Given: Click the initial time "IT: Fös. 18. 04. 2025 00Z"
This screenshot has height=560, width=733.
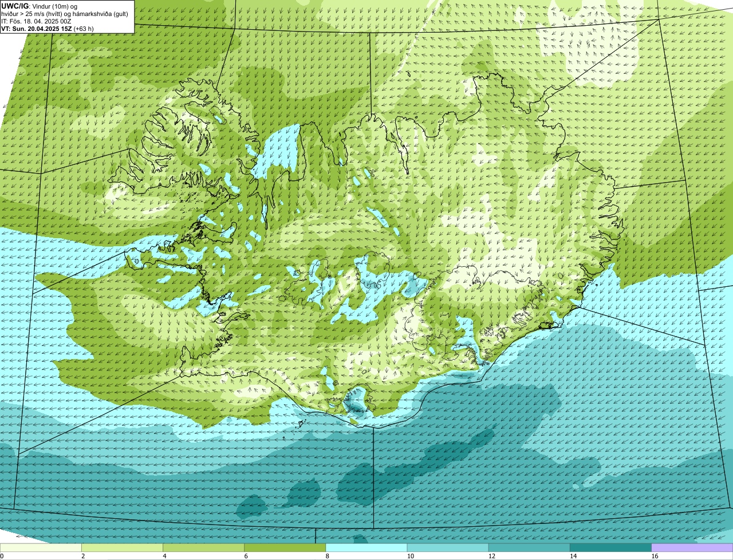Looking at the screenshot, I should [x=37, y=21].
